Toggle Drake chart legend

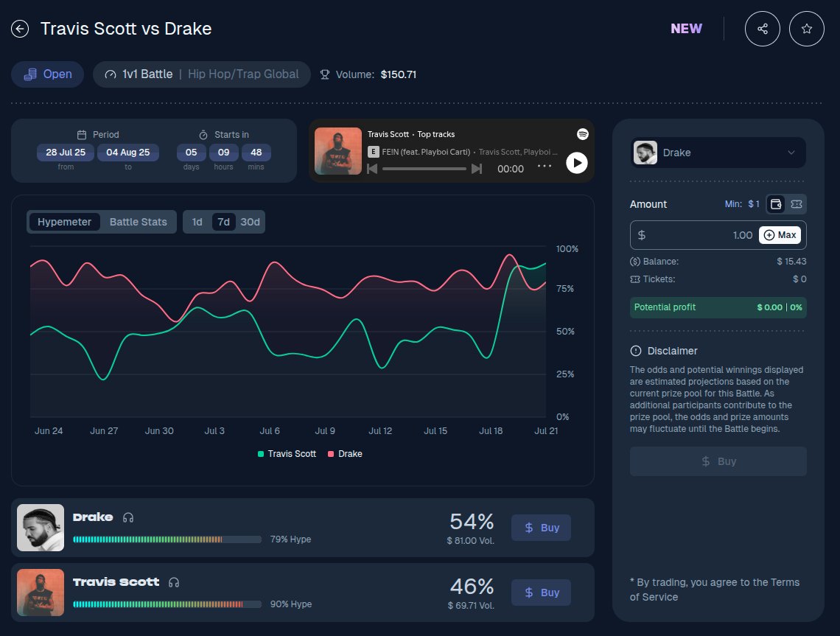345,454
